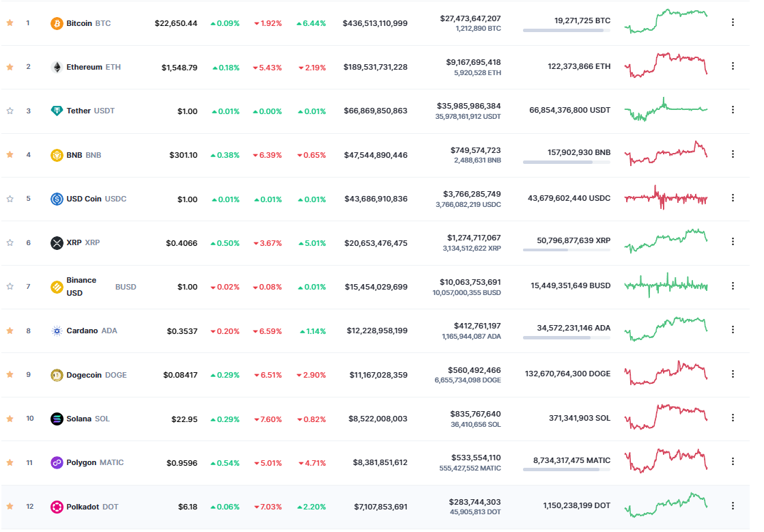Click BNB circulating supply progress bar
This screenshot has width=764, height=532.
click(x=566, y=163)
